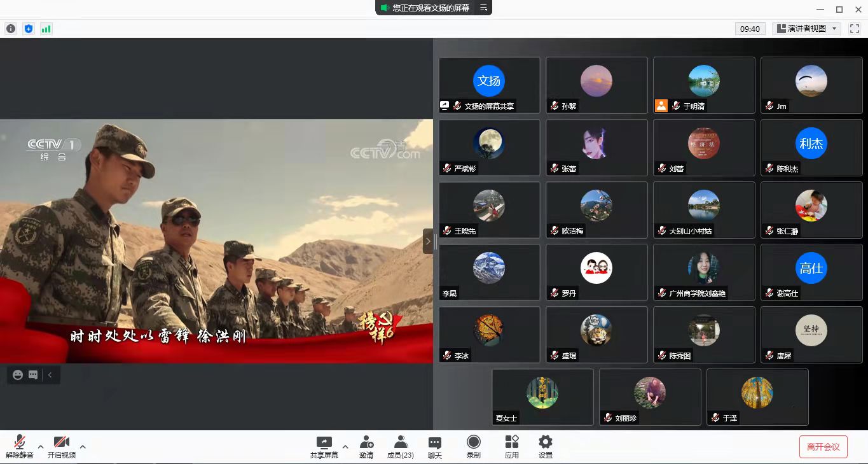Open the 演讲者视图 view switcher dropdown
This screenshot has height=464, width=868.
point(806,29)
